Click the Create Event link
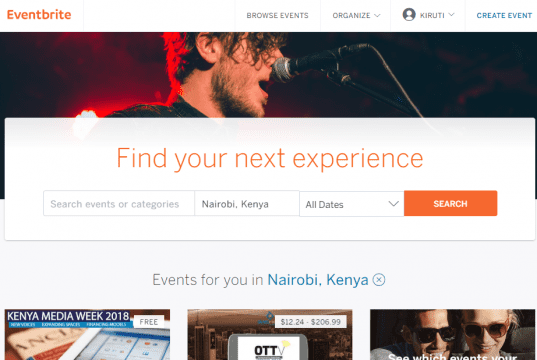 pos(504,15)
